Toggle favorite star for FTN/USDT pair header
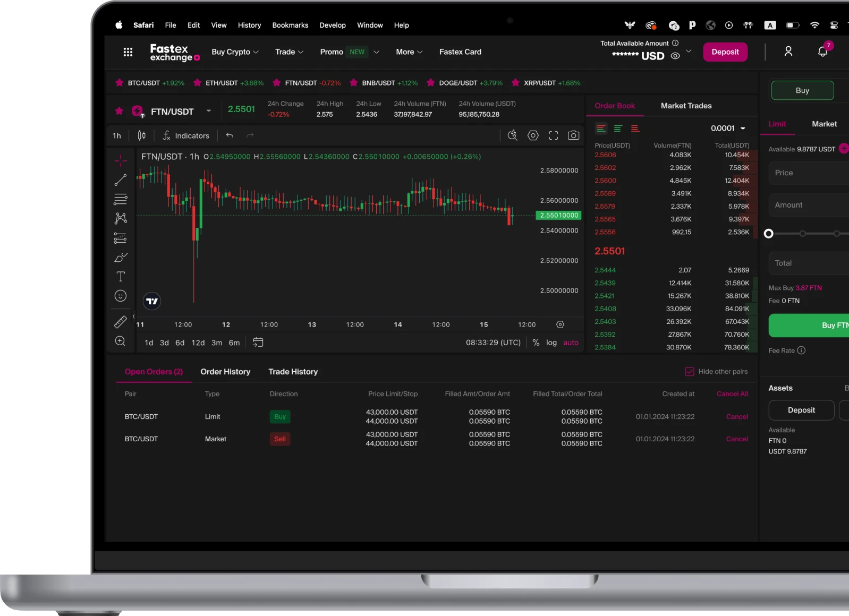This screenshot has width=849, height=616. (119, 111)
